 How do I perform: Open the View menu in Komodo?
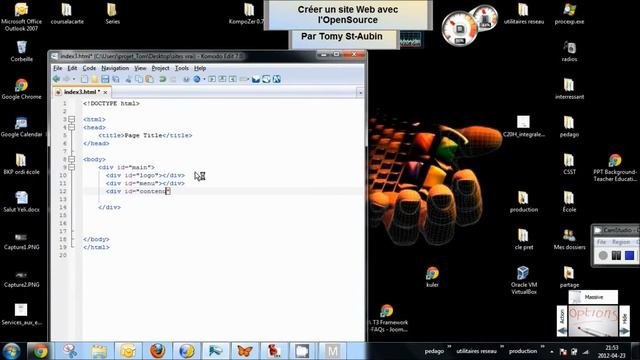point(140,68)
